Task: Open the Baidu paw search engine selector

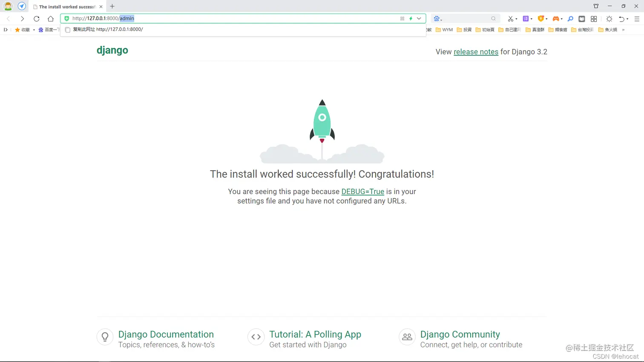Action: [x=437, y=19]
